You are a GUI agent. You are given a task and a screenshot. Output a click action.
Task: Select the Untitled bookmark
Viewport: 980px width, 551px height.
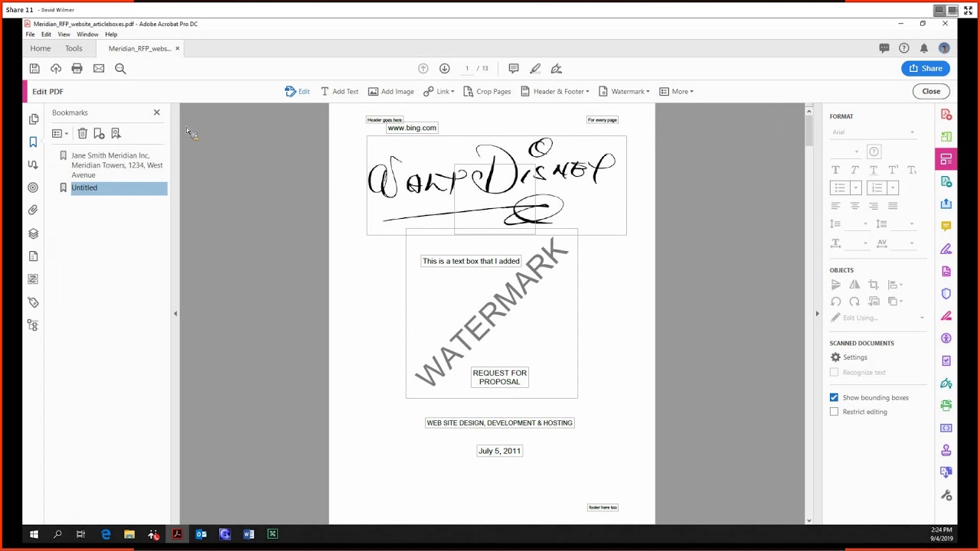pyautogui.click(x=119, y=187)
